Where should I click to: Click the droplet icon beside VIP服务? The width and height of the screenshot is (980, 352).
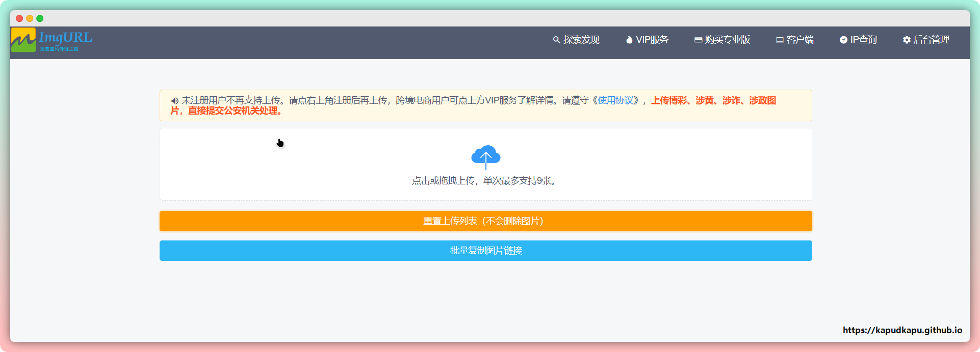click(629, 40)
